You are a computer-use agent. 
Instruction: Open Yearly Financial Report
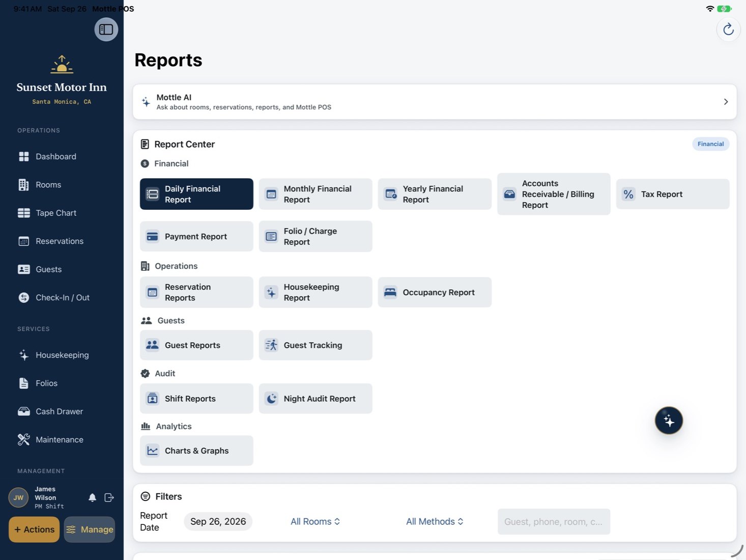[435, 194]
